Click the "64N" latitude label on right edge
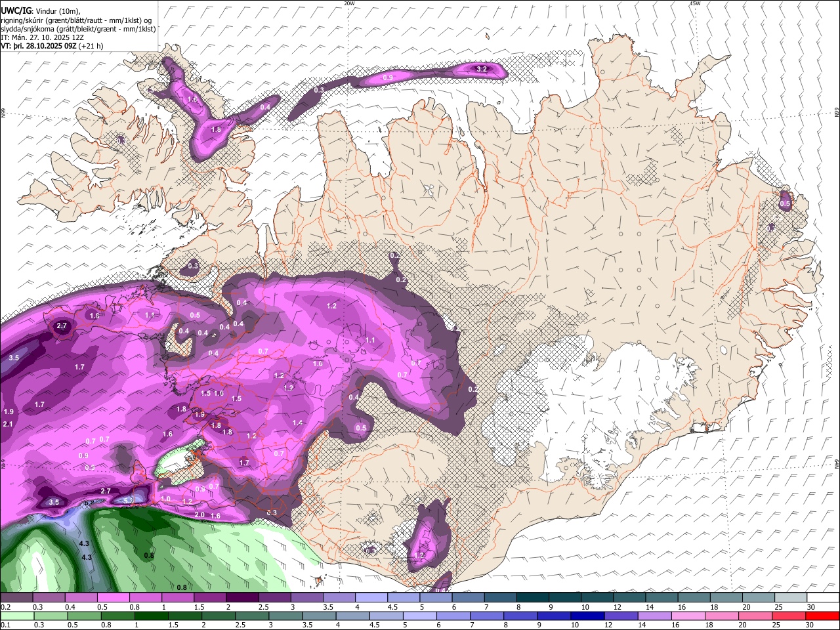This screenshot has height=630, width=840. [x=837, y=464]
